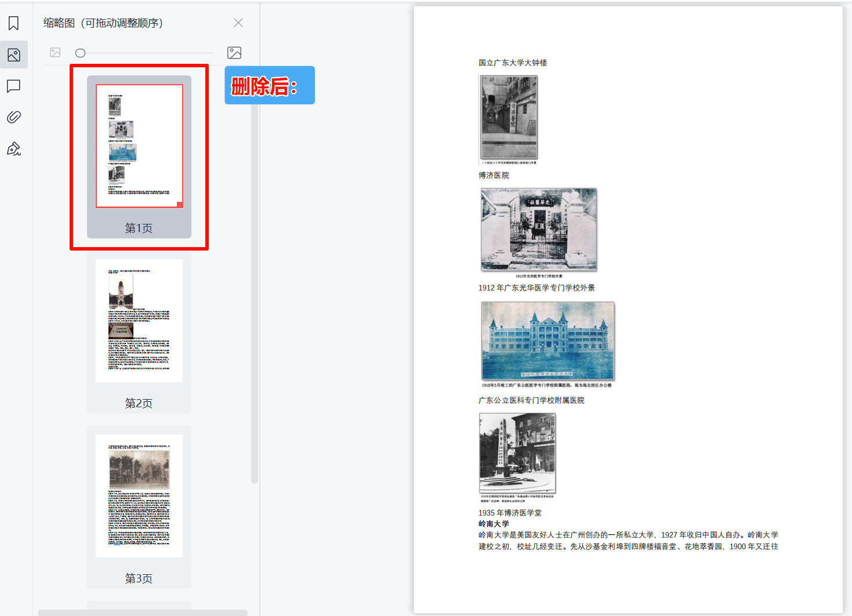Image resolution: width=852 pixels, height=616 pixels.
Task: Open the bookmarks panel
Action: click(13, 23)
